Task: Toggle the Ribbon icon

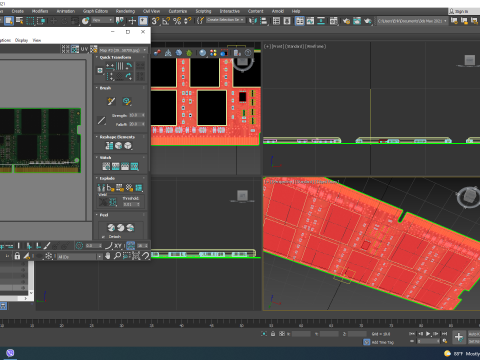Action: tap(300, 21)
